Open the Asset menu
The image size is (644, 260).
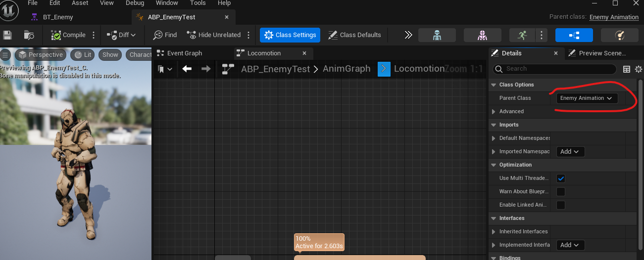point(80,3)
